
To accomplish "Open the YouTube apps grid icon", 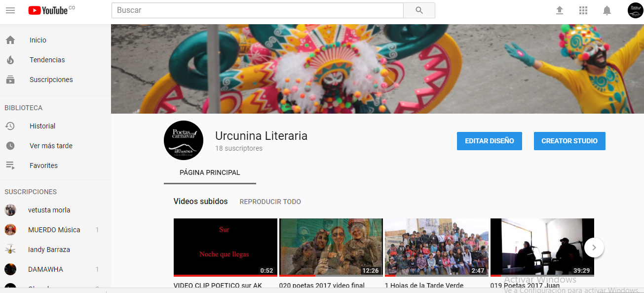I will click(x=583, y=10).
